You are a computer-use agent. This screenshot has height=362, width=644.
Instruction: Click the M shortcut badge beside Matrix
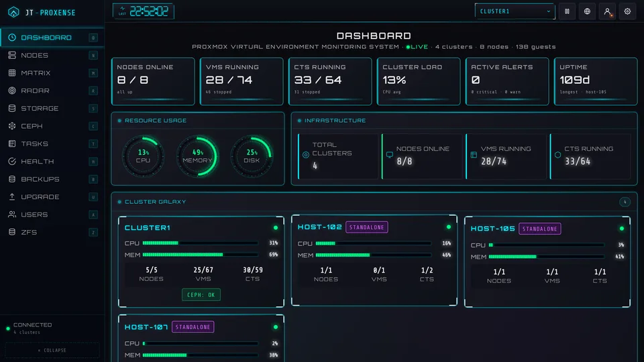(x=93, y=73)
